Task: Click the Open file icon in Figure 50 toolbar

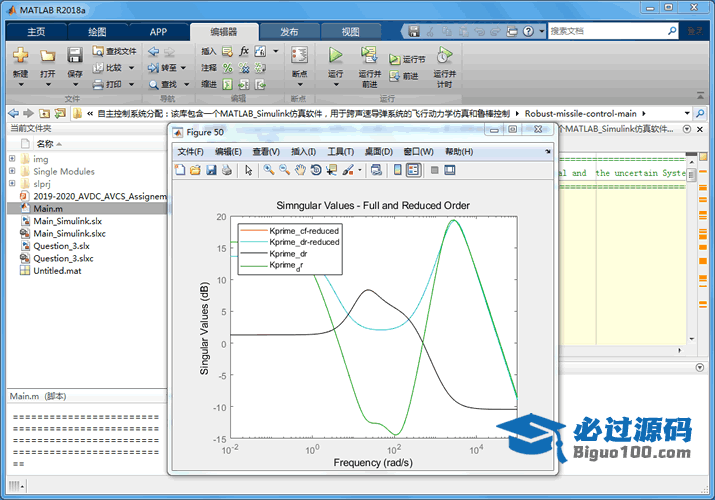Action: pos(195,170)
